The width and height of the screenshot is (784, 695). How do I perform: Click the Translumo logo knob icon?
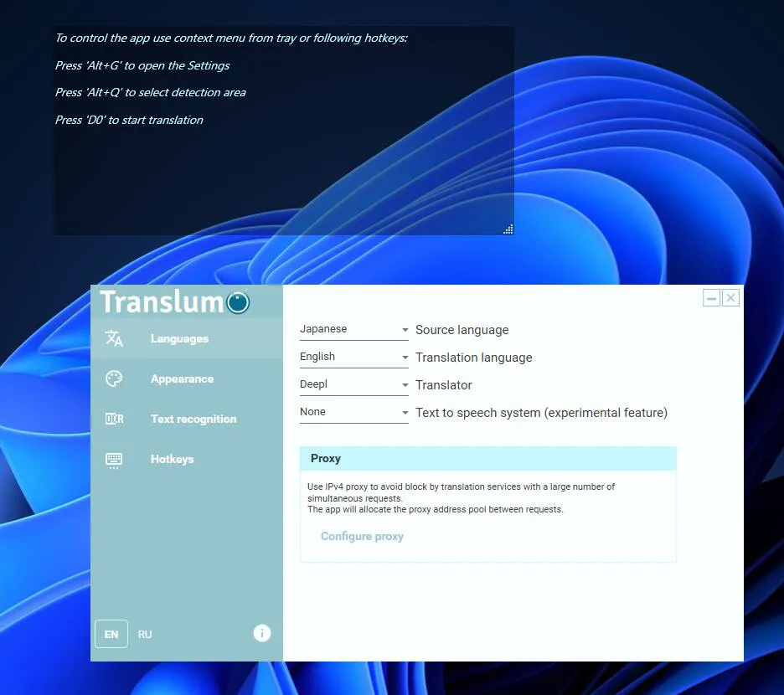pyautogui.click(x=238, y=302)
